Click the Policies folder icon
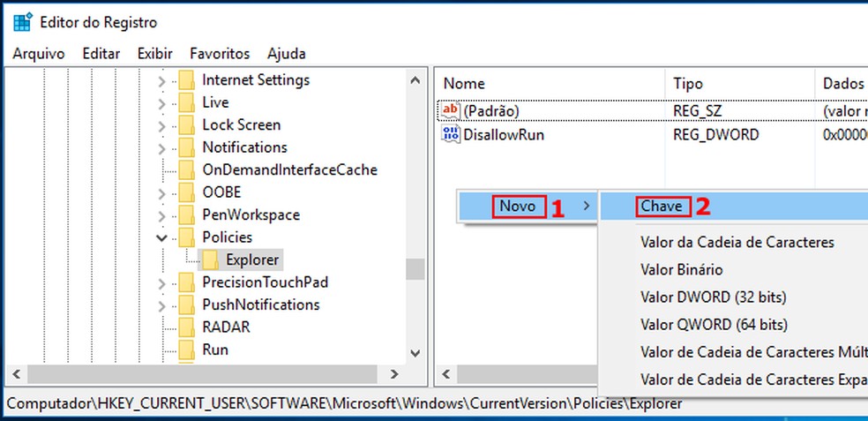The width and height of the screenshot is (868, 421). pyautogui.click(x=186, y=237)
